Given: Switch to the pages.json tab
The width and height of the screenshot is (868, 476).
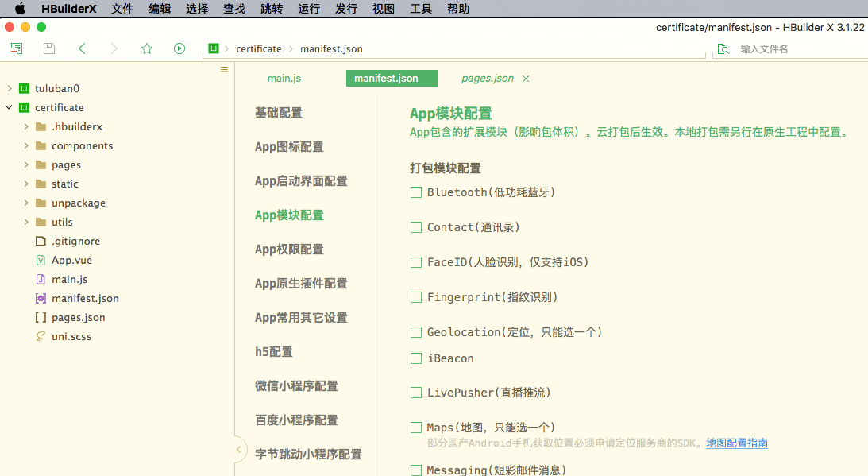Looking at the screenshot, I should (487, 79).
